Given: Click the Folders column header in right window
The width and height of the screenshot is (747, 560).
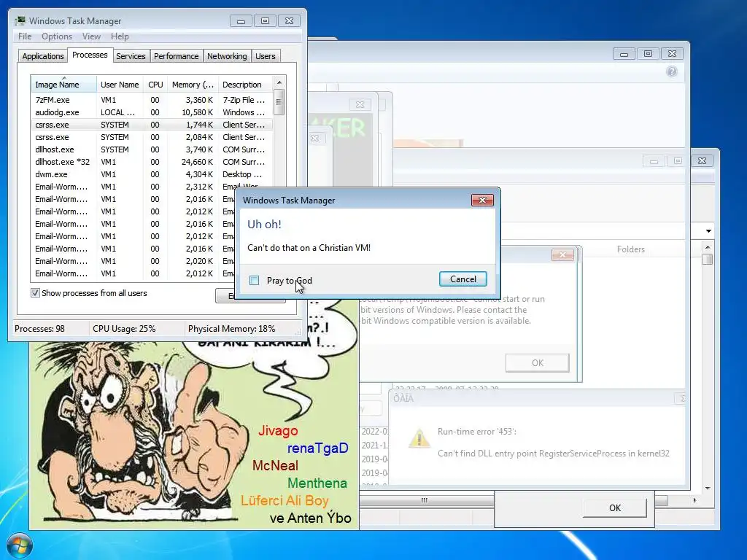Looking at the screenshot, I should [630, 249].
